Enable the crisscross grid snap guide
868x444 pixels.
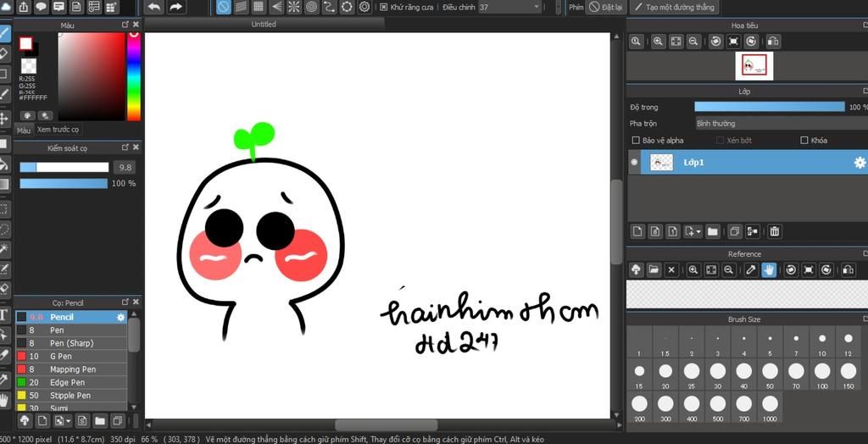[x=258, y=7]
